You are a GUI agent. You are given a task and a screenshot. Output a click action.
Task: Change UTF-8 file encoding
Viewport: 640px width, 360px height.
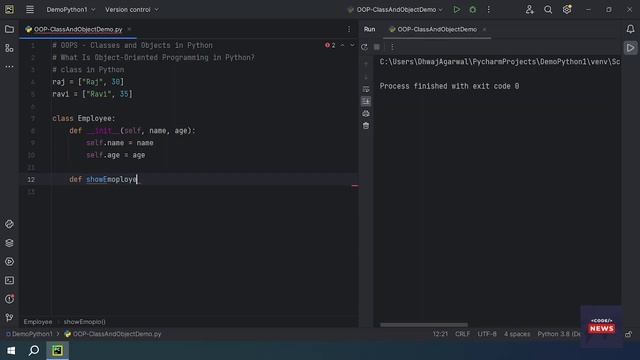(487, 334)
